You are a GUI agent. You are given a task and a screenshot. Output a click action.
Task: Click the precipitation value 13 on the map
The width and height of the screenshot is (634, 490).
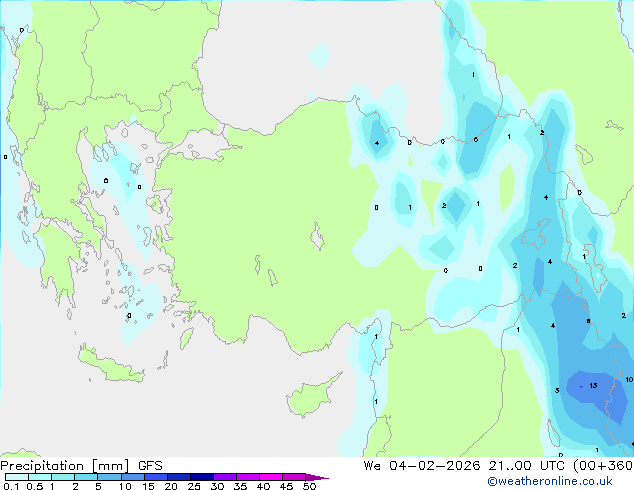click(x=593, y=385)
